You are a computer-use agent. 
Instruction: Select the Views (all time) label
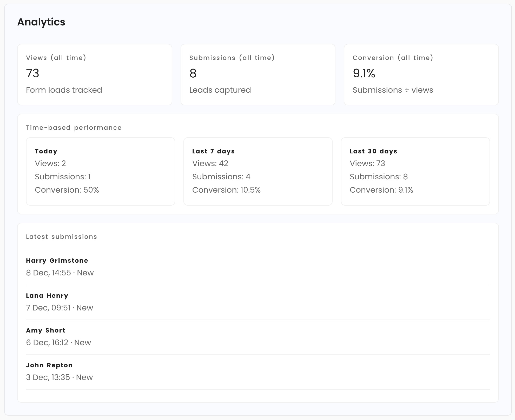56,58
